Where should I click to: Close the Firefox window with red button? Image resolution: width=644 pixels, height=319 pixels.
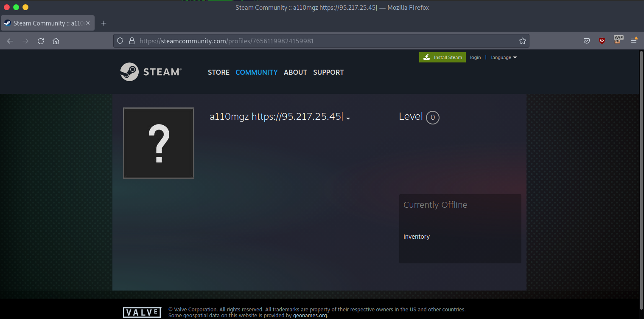tap(7, 7)
